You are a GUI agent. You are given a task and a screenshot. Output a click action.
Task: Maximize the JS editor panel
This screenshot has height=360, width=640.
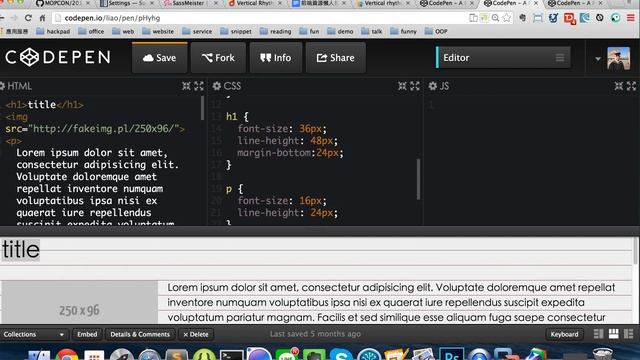point(631,86)
